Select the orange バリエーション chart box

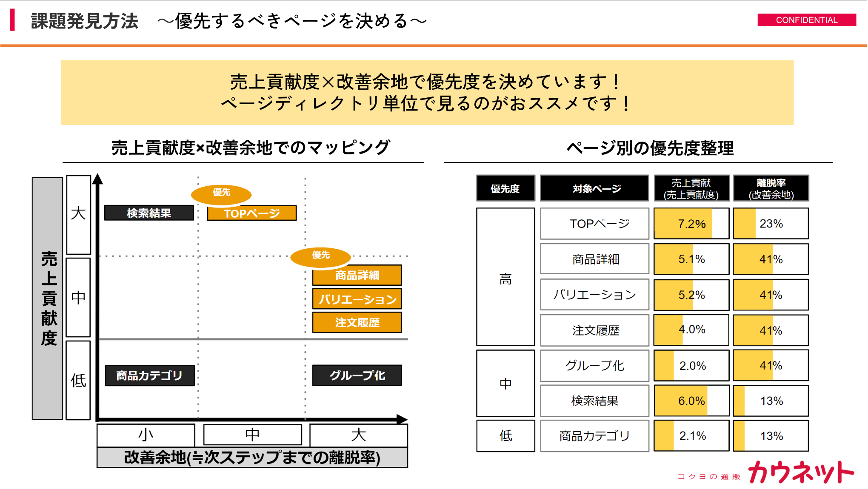pos(357,299)
